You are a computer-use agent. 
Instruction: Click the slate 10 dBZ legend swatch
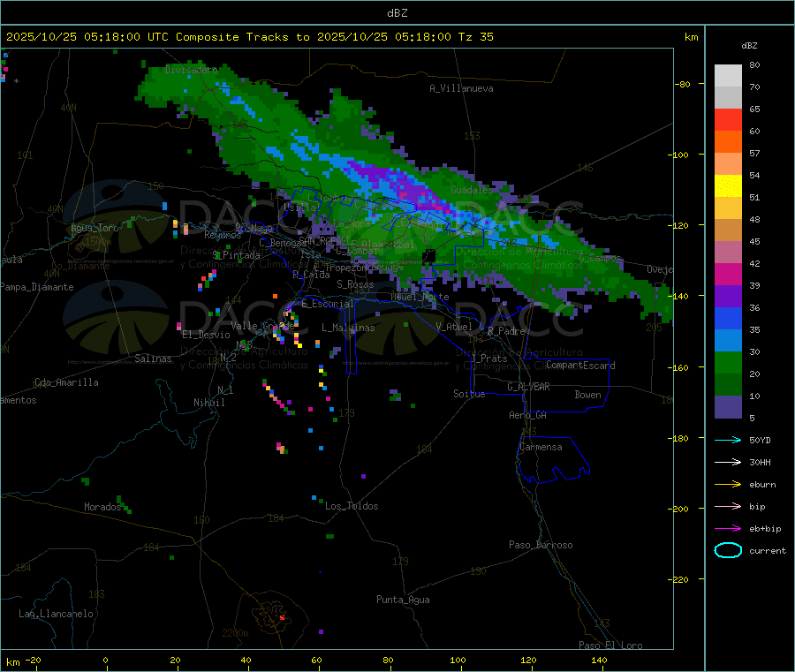pos(728,407)
